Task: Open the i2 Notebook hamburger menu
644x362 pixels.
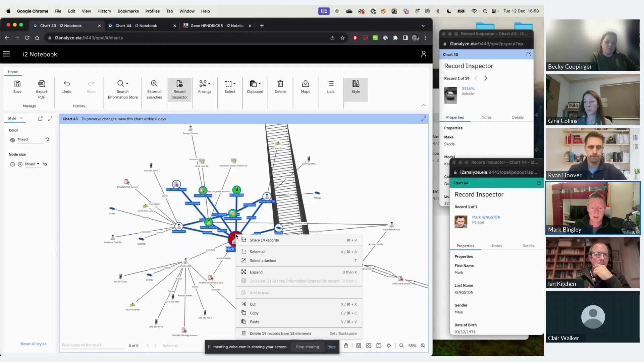Action: coord(6,54)
